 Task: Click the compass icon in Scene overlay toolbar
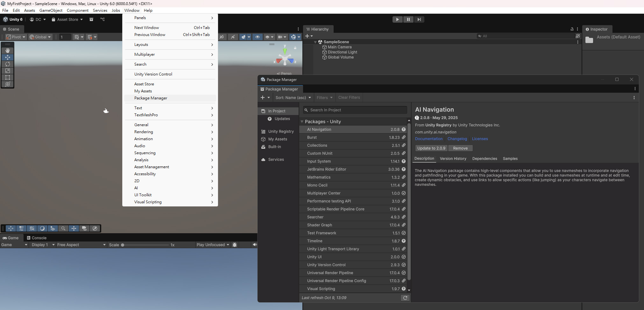(x=95, y=228)
